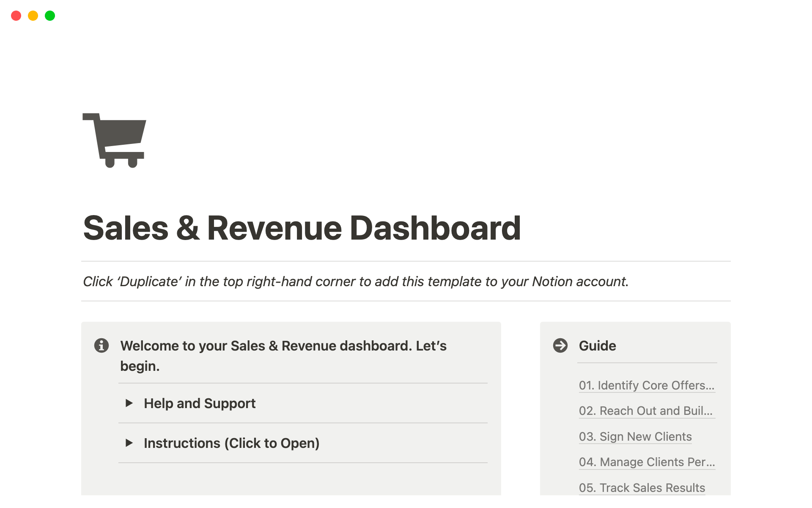812x508 pixels.
Task: Open the 01. Identify Core Offers link
Action: [646, 385]
